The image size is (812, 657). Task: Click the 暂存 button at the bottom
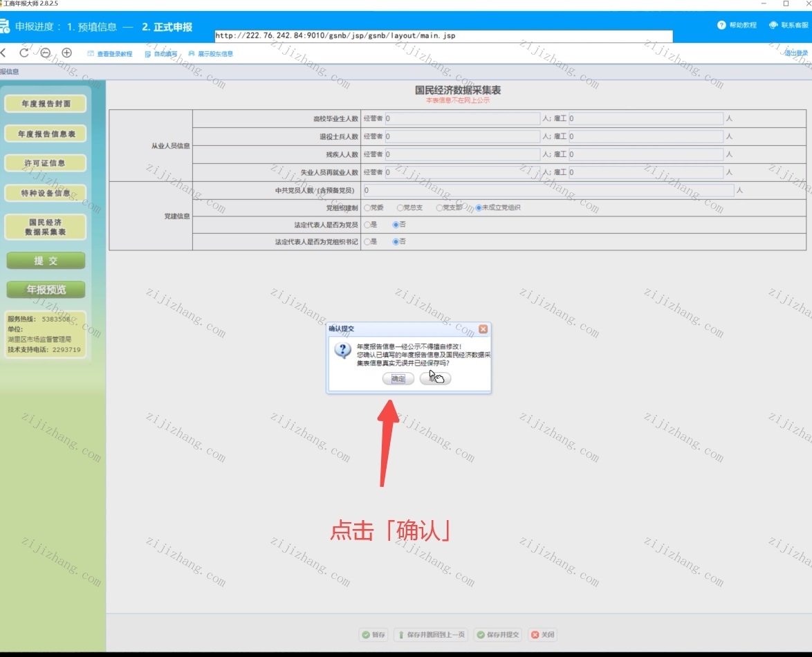373,635
